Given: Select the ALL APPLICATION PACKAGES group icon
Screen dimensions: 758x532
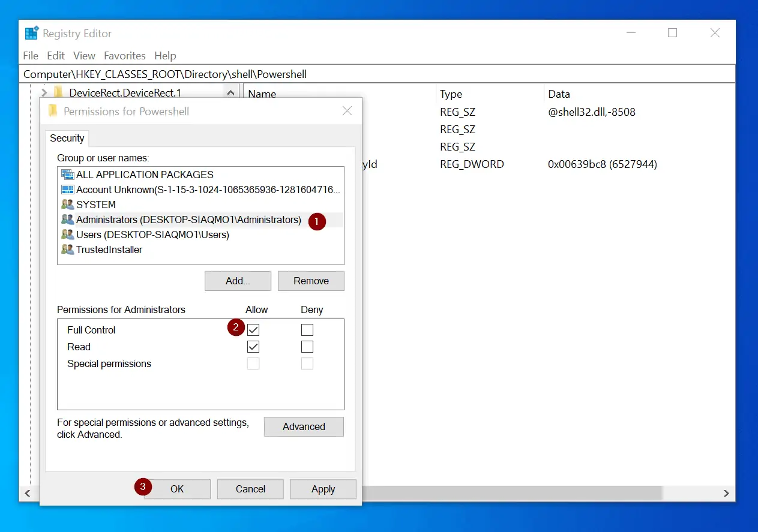Looking at the screenshot, I should point(67,175).
